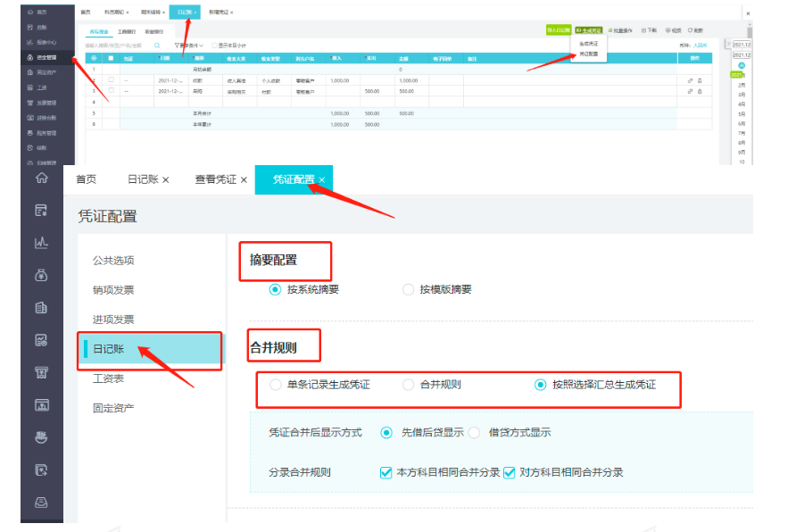The width and height of the screenshot is (796, 532).
Task: Select 借贷方式显示 radio option
Action: coord(474,433)
